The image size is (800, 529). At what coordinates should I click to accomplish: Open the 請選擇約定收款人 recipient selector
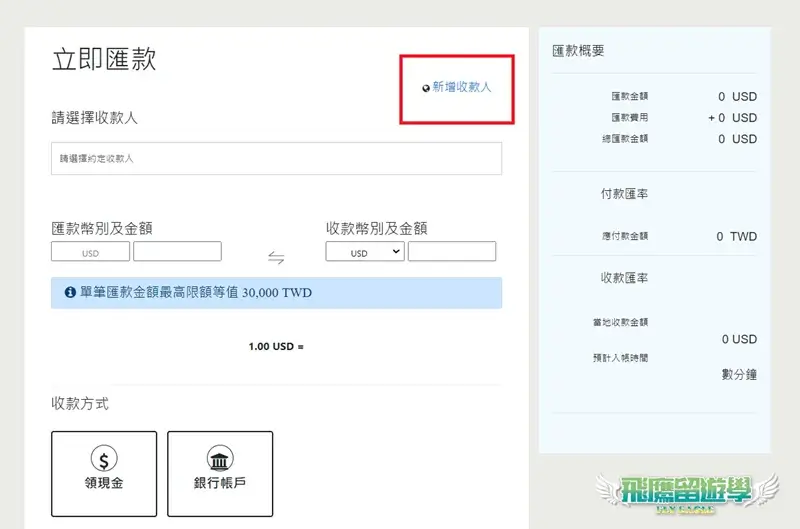[x=276, y=159]
